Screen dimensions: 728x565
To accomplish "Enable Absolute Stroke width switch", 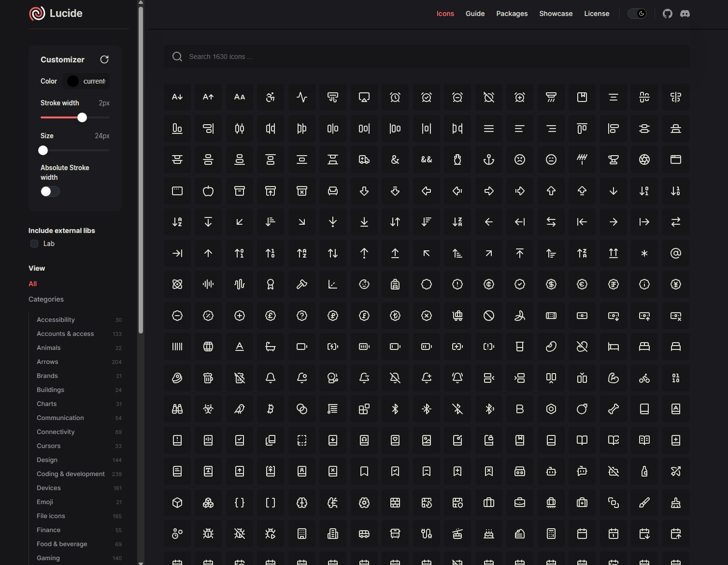I will click(50, 191).
